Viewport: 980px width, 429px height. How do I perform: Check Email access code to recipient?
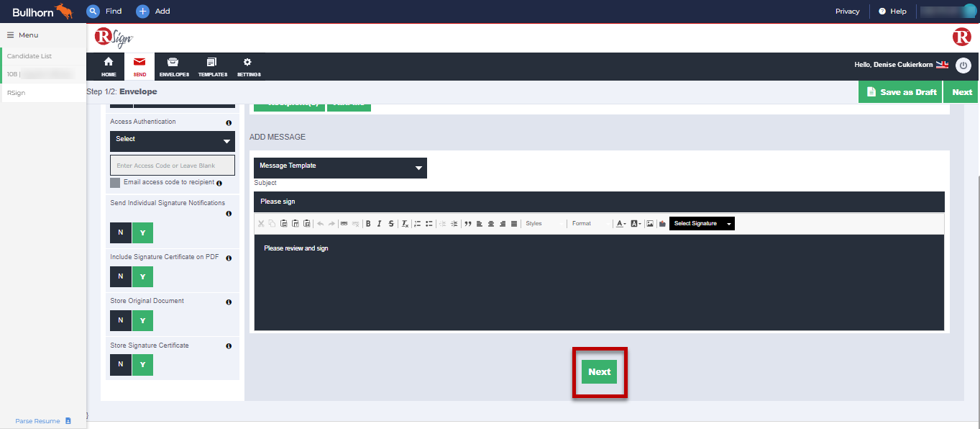coord(115,183)
